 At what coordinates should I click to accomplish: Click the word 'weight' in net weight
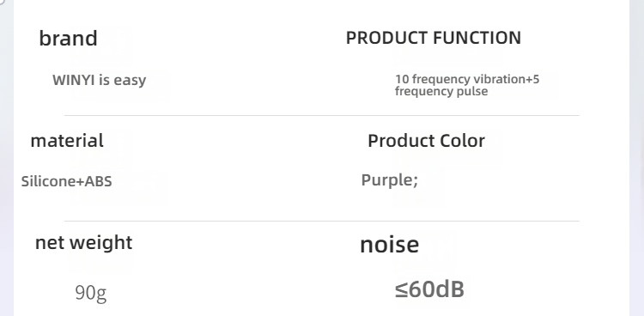[x=100, y=243]
